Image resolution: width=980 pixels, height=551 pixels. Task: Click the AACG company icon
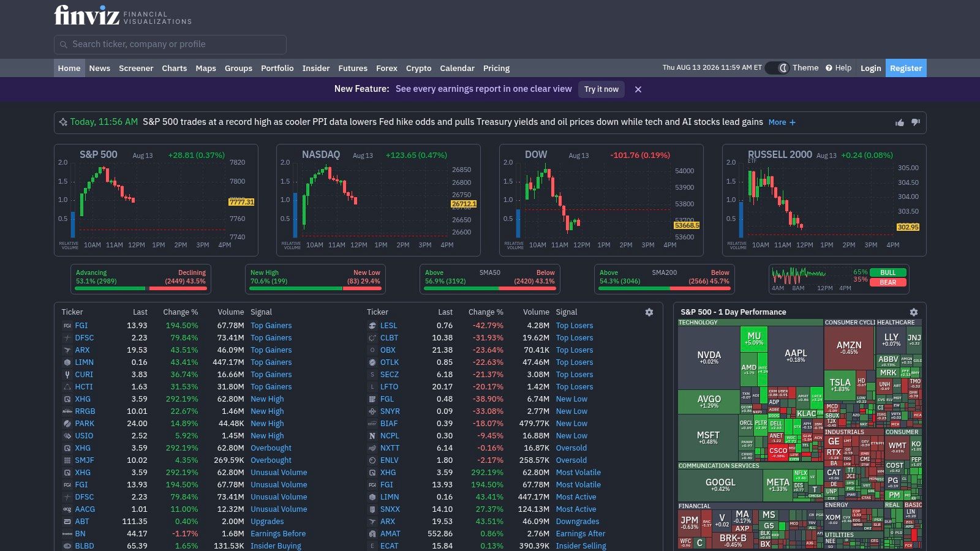67,509
